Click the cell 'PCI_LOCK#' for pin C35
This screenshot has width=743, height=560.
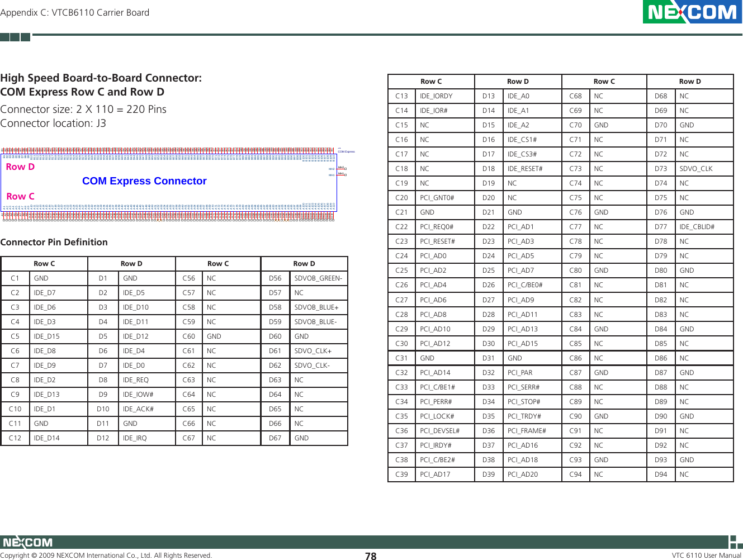[444, 416]
